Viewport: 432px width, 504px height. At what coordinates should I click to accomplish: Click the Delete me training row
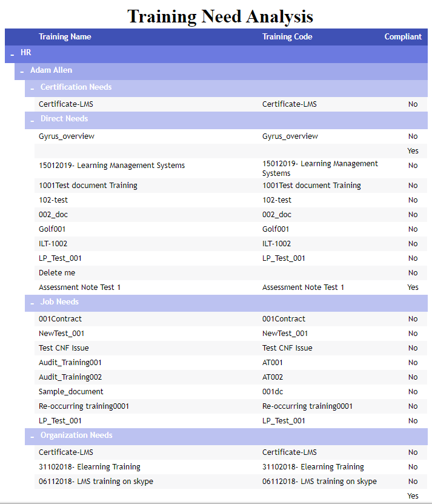(57, 273)
